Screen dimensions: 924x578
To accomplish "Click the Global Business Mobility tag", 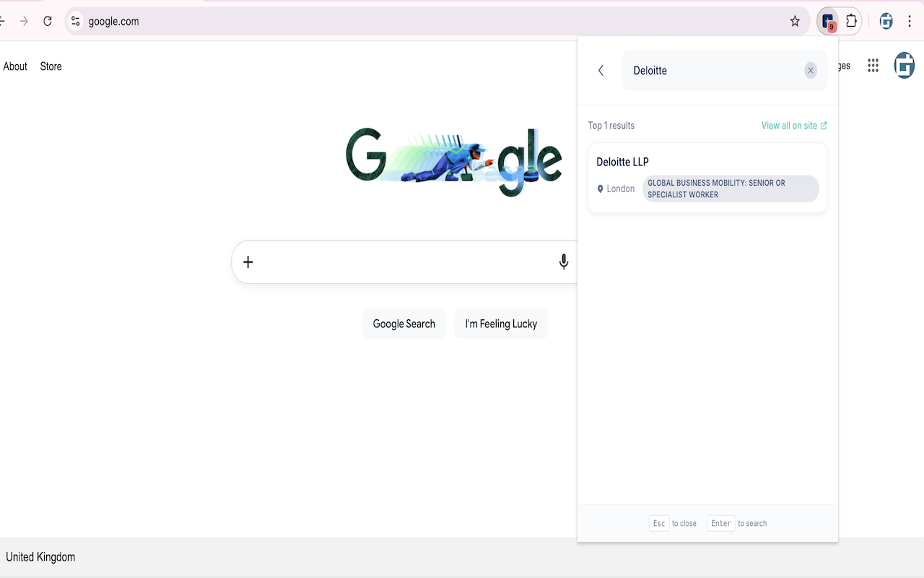I will tap(731, 189).
